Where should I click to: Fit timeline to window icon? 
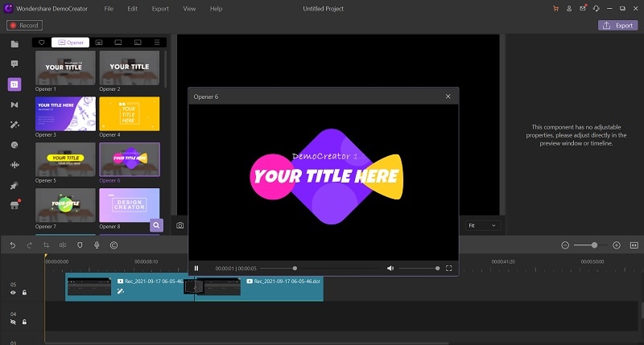coord(634,245)
